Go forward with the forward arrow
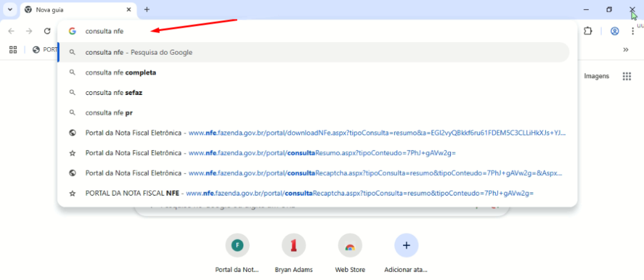The image size is (644, 280). (29, 31)
